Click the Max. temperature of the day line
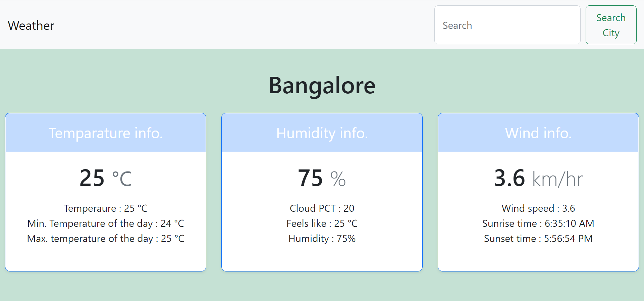This screenshot has height=301, width=644. coord(106,239)
